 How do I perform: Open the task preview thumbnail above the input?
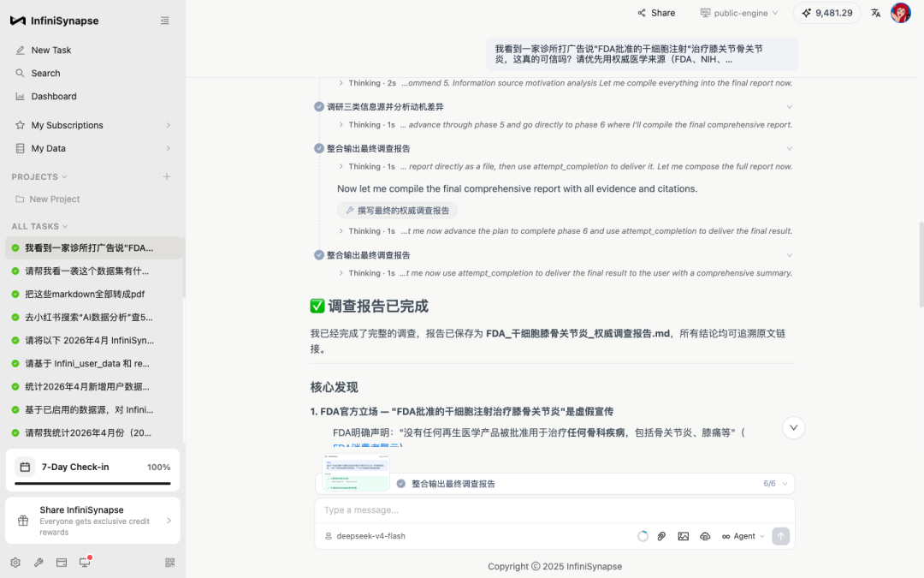[x=356, y=472]
